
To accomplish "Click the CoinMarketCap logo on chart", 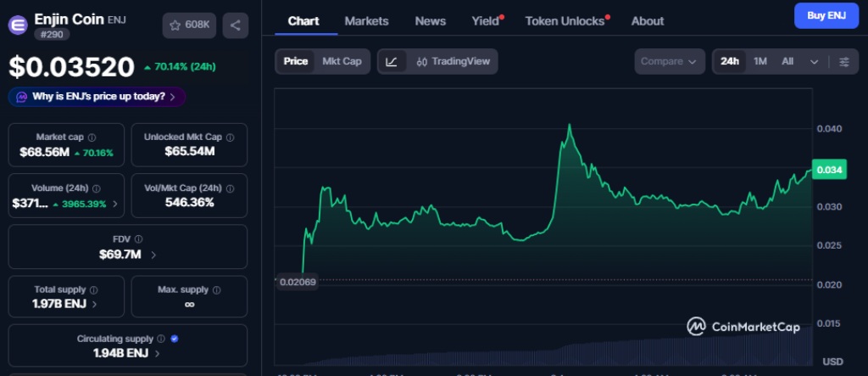I will (743, 327).
